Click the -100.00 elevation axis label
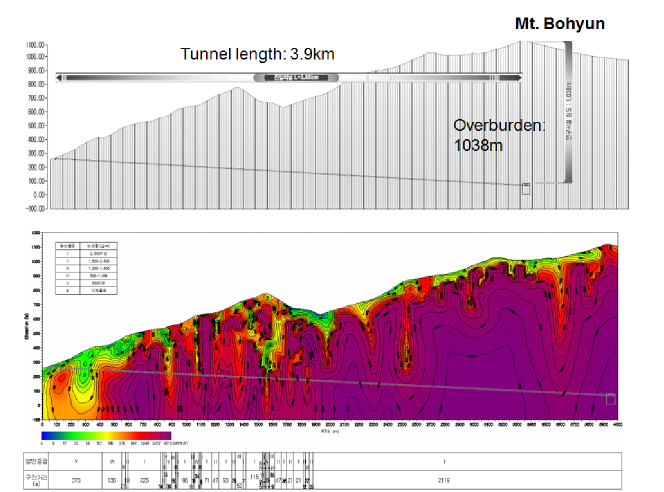The height and width of the screenshot is (492, 664). pos(35,209)
